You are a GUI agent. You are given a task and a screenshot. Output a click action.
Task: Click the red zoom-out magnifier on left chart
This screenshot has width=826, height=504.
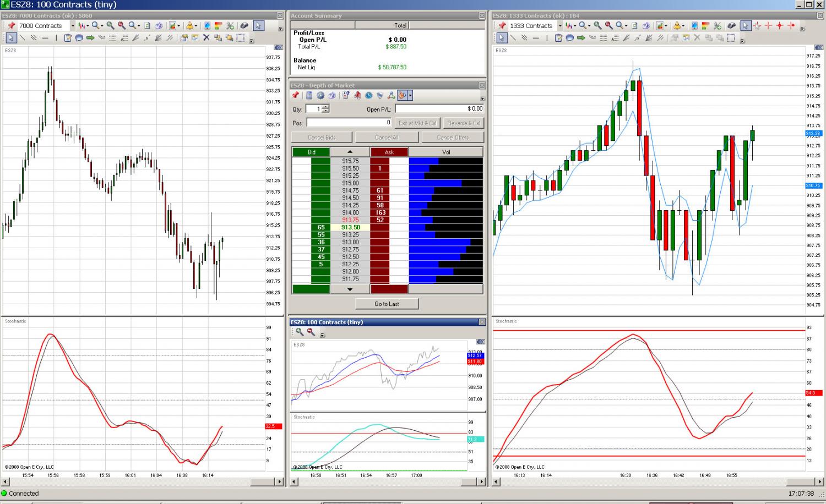122,25
